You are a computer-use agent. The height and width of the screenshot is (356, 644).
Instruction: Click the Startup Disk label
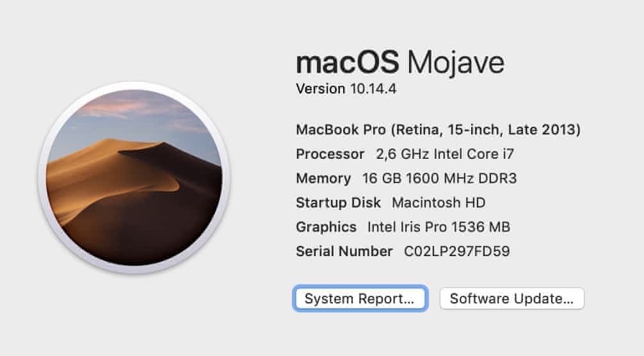(338, 203)
